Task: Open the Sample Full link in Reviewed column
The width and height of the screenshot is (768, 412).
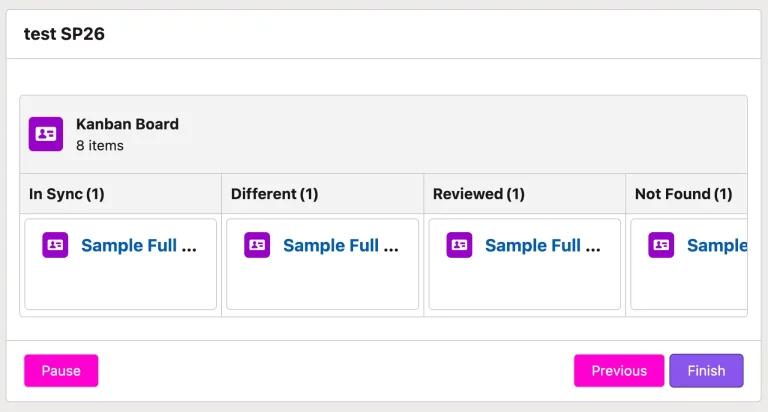Action: [543, 245]
